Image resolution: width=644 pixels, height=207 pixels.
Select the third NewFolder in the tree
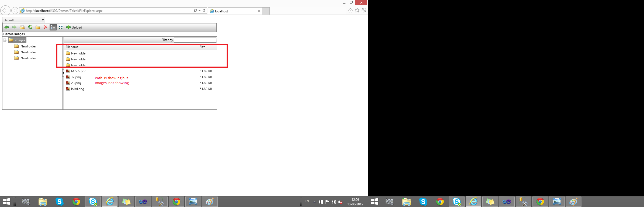click(x=28, y=58)
